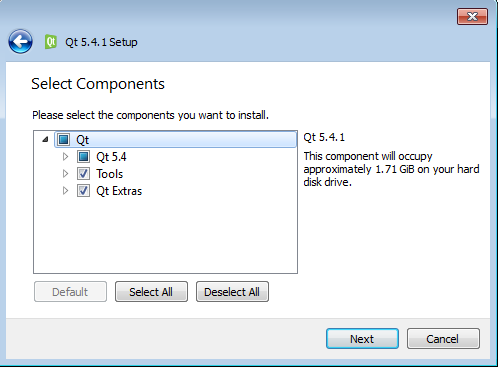Screen dimensions: 498x368
Task: Proceed with the Next button
Action: click(x=362, y=339)
